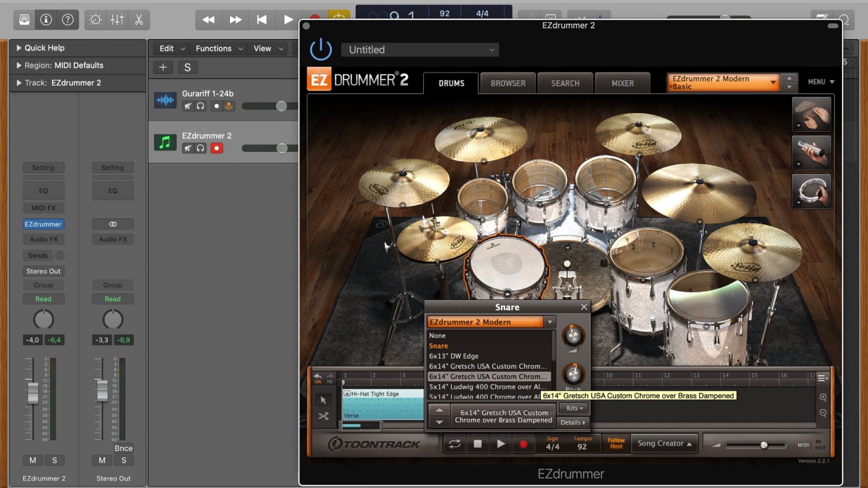Adjust the Gurariff 1-24b track volume slider
This screenshot has height=488, width=868.
pos(281,106)
